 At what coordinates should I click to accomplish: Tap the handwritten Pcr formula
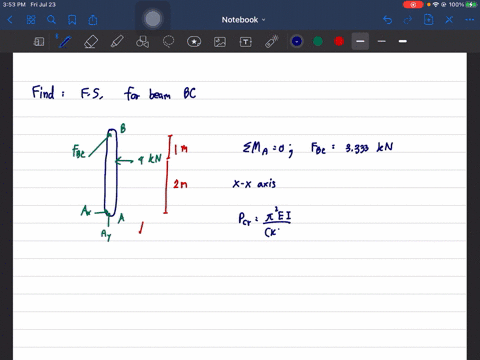[x=264, y=222]
